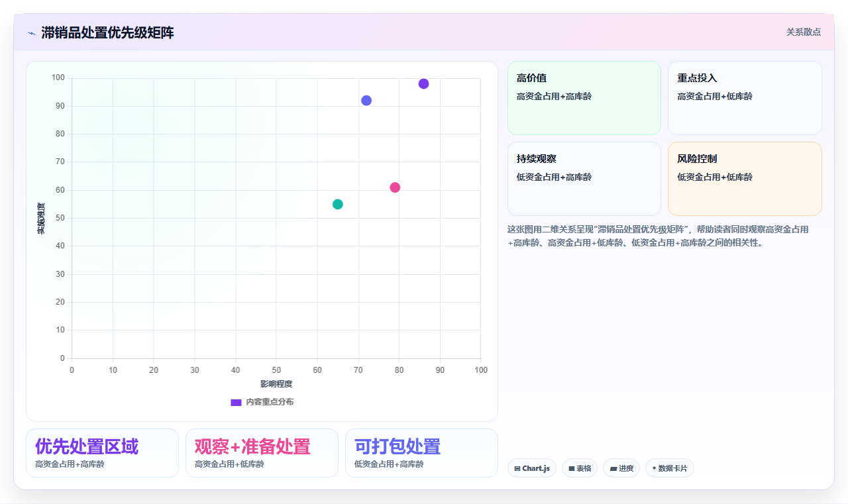
Task: Click the description paragraph starting 这张图用二维关系
Action: (658, 236)
